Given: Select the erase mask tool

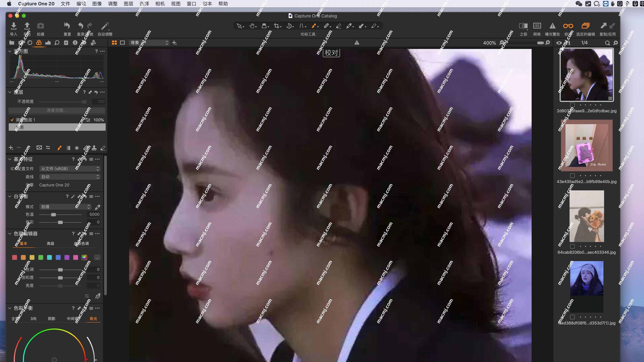Looking at the screenshot, I should [338, 26].
